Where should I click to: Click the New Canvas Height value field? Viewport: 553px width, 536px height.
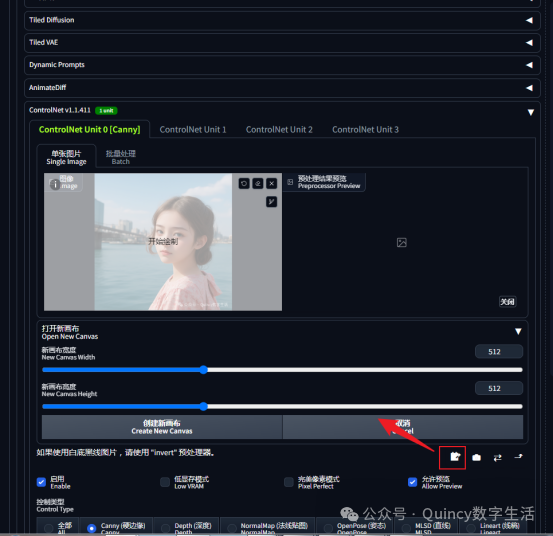[499, 388]
